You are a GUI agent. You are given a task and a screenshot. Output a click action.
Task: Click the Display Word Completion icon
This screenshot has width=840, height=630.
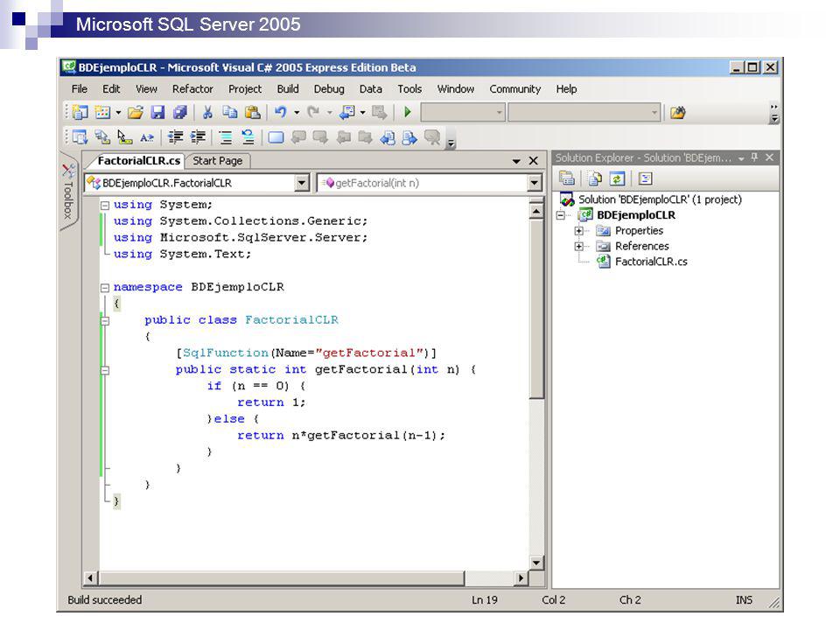147,137
